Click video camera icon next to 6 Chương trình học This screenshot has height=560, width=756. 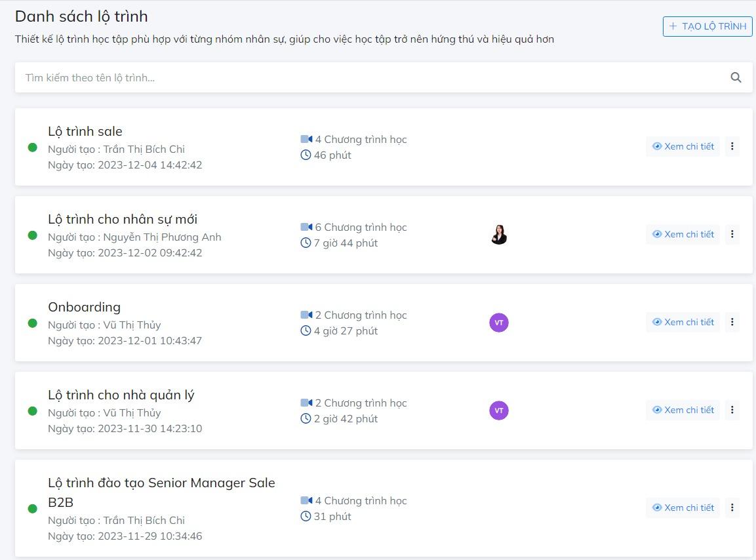point(306,227)
